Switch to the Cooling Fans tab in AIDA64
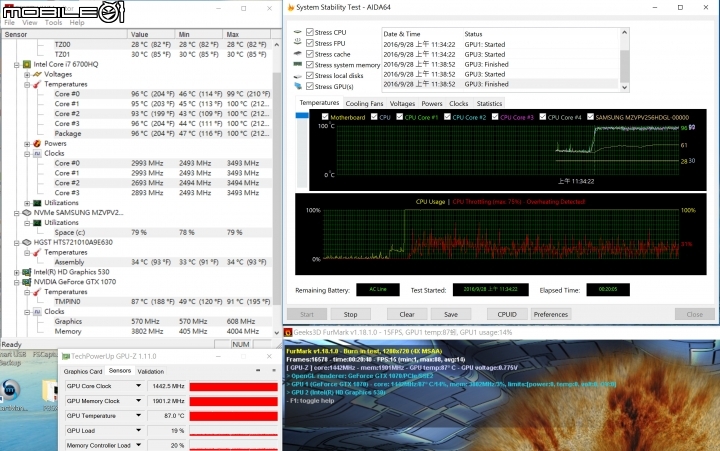 [364, 103]
